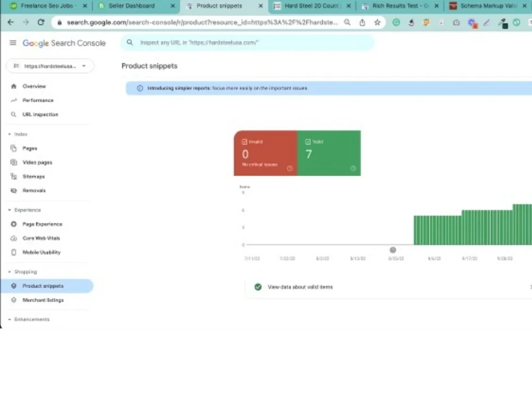
Task: Click the Overview home icon
Action: (14, 86)
